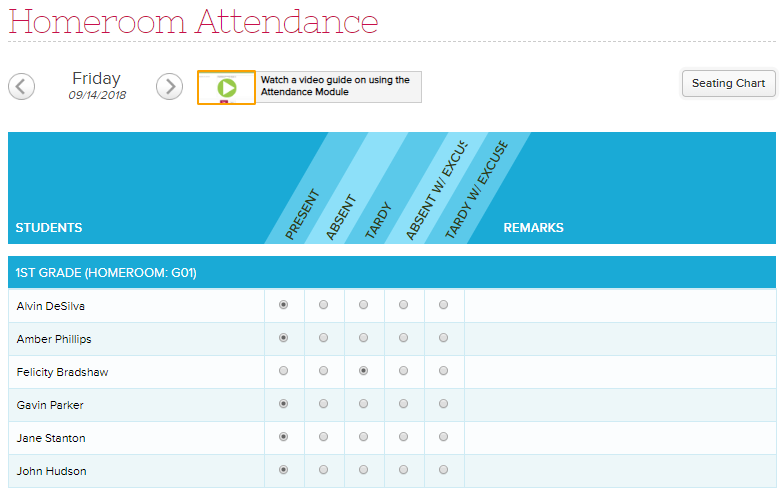Click remarks field for Felicity Bradshaw

620,372
